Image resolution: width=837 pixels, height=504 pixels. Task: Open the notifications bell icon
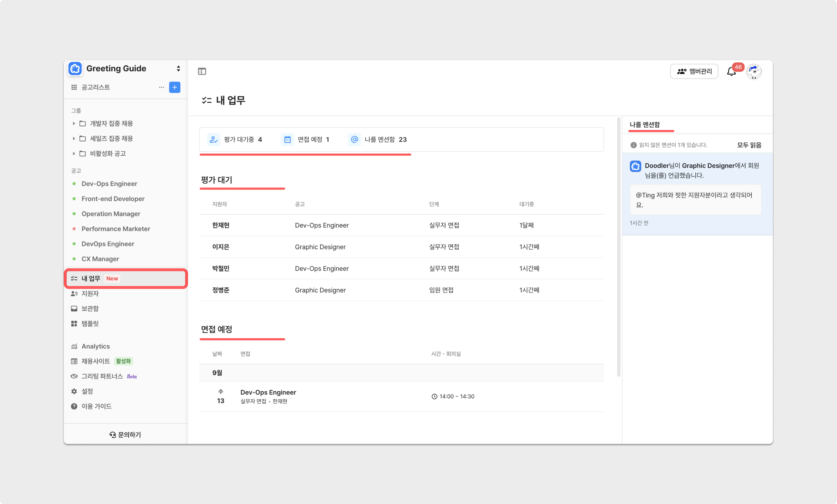(731, 72)
